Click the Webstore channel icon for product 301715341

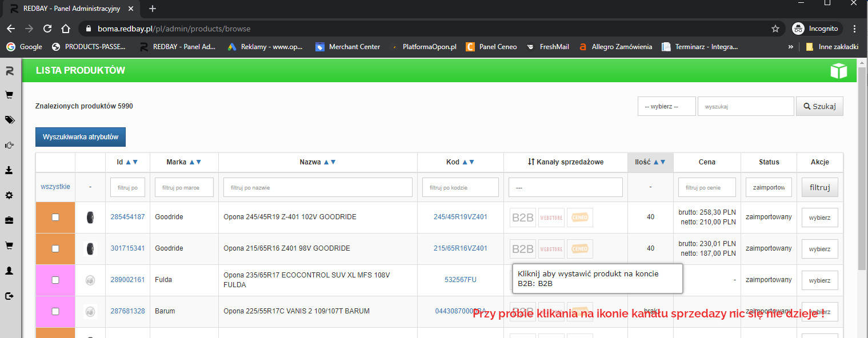point(551,248)
